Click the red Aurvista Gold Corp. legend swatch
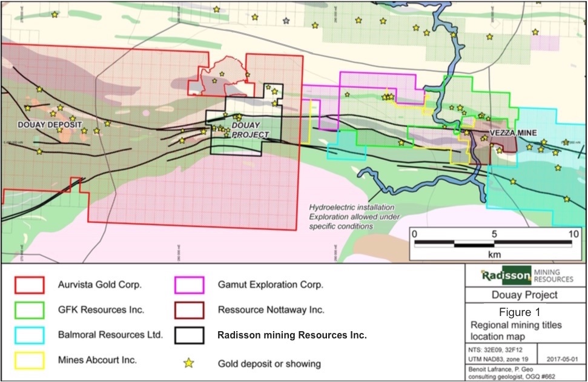This screenshot has height=382, width=588. (x=30, y=285)
